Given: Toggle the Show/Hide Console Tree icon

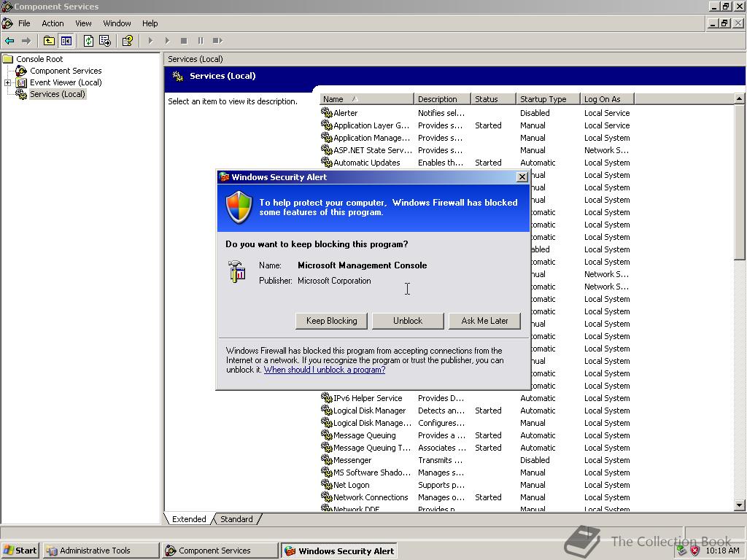Looking at the screenshot, I should [66, 41].
